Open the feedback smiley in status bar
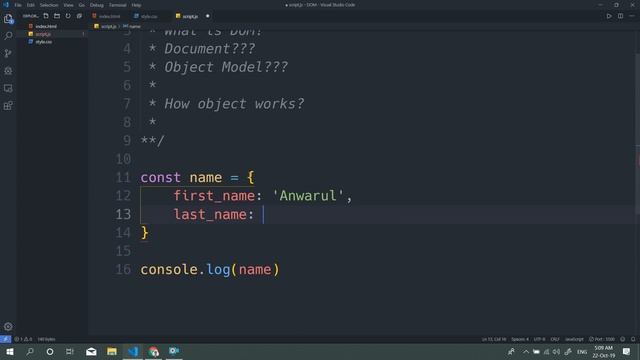 pos(623,339)
